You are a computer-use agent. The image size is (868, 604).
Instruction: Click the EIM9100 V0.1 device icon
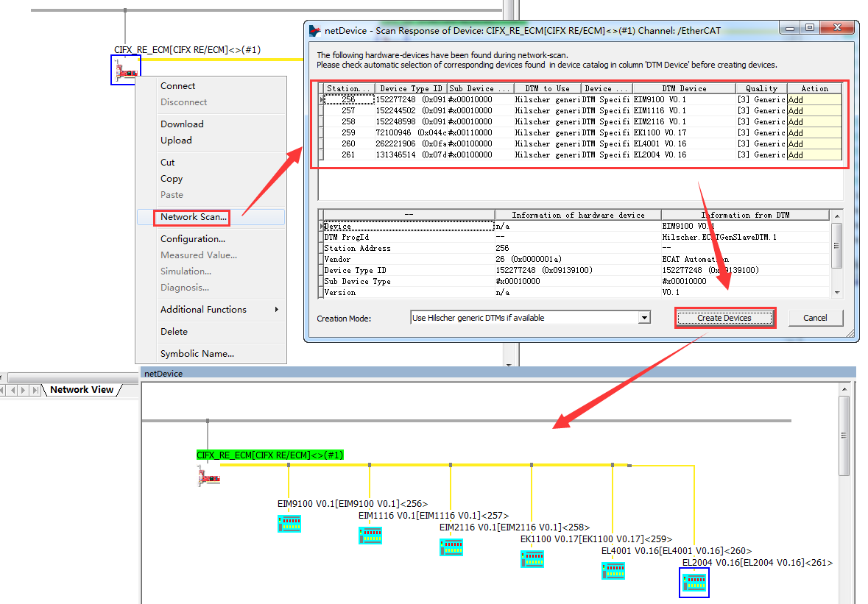[x=289, y=523]
